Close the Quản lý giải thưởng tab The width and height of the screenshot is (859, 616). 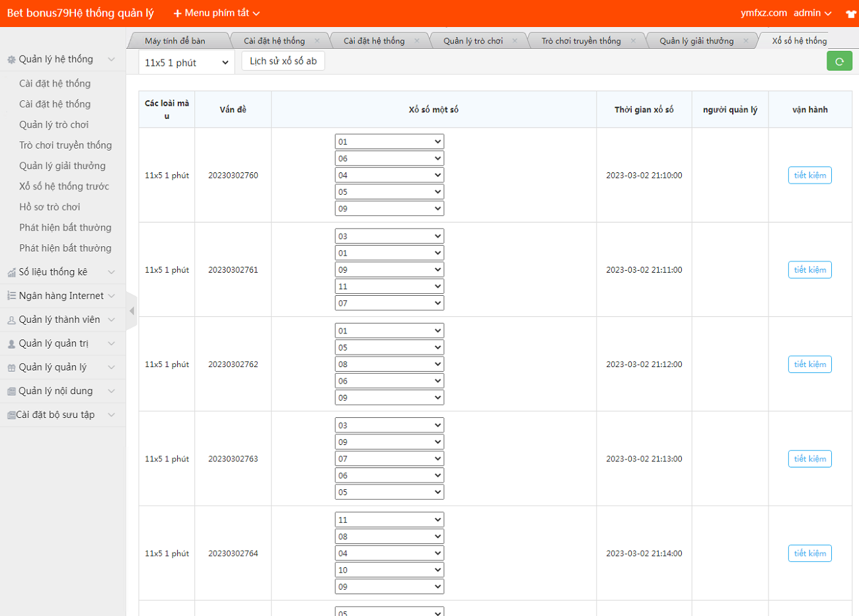(746, 41)
